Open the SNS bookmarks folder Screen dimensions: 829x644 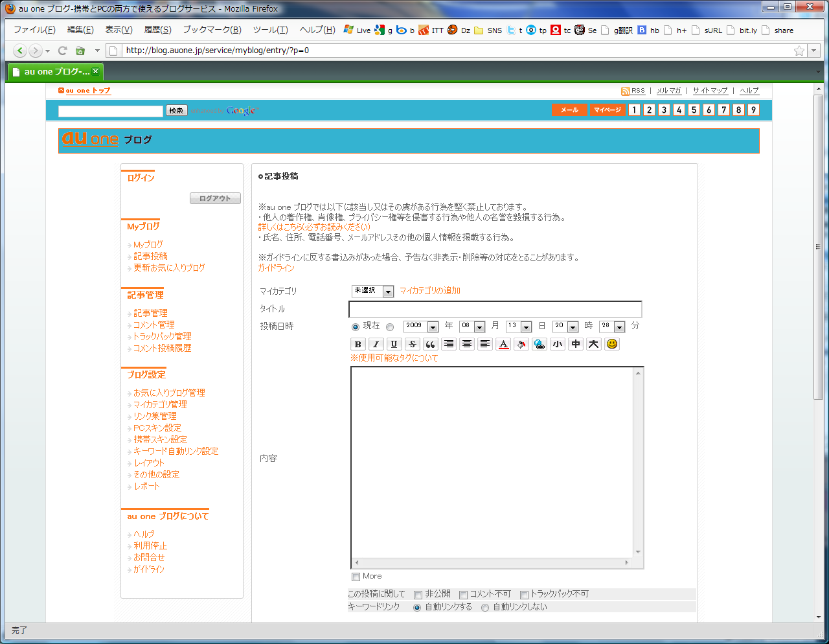click(x=488, y=30)
